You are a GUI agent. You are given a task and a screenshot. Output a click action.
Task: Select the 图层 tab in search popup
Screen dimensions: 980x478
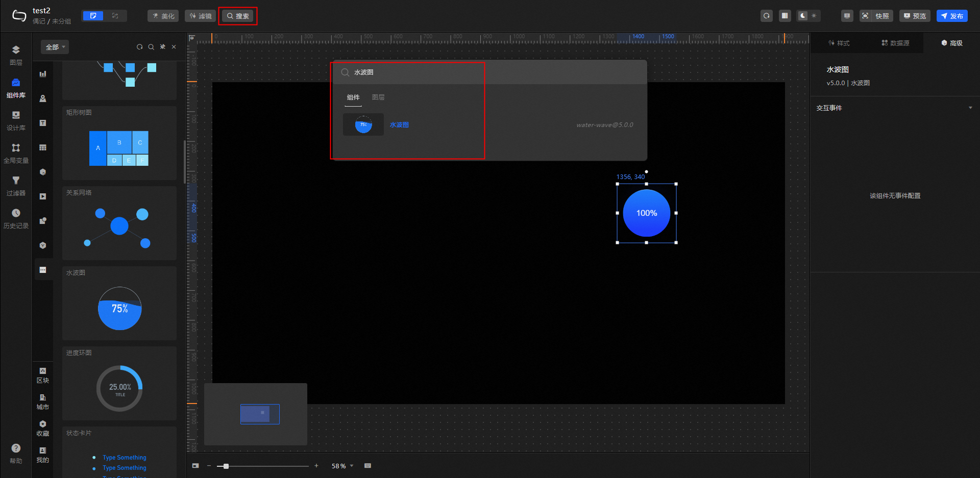pyautogui.click(x=378, y=97)
